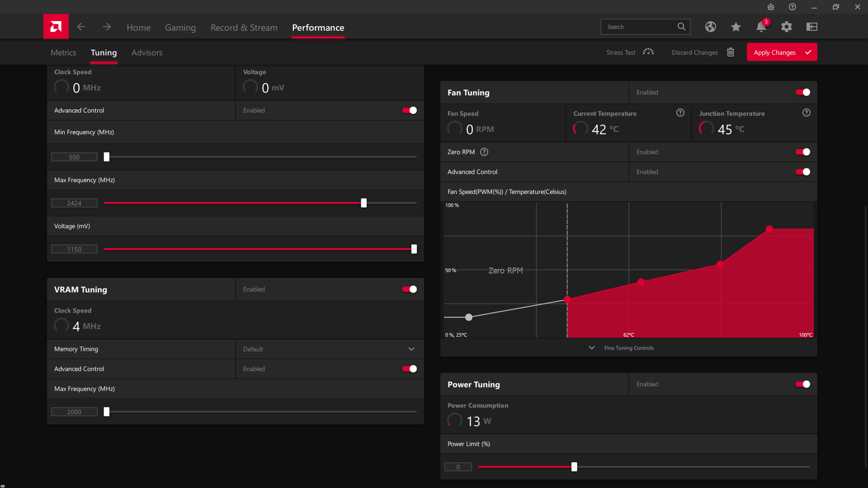The height and width of the screenshot is (488, 868).
Task: Open Memory Timing dropdown
Action: tap(330, 349)
